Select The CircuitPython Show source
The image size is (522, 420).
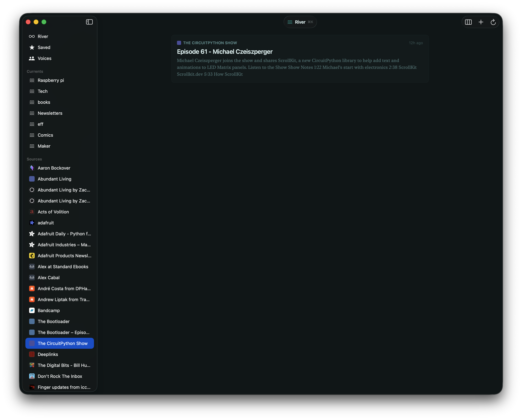pyautogui.click(x=60, y=343)
